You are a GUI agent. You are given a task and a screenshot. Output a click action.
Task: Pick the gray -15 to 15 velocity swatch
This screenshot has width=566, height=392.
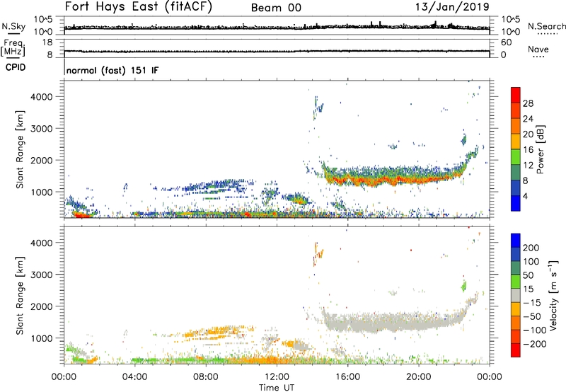click(x=516, y=295)
